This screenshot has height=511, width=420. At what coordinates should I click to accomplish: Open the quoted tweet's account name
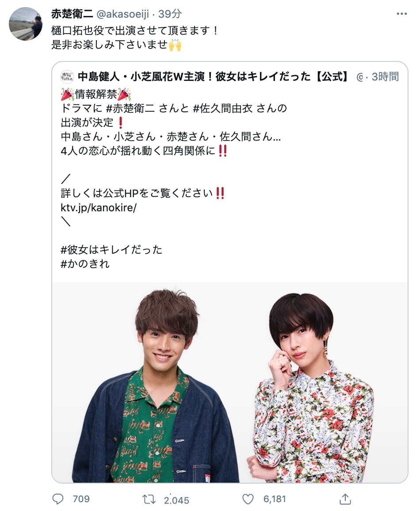coord(214,76)
